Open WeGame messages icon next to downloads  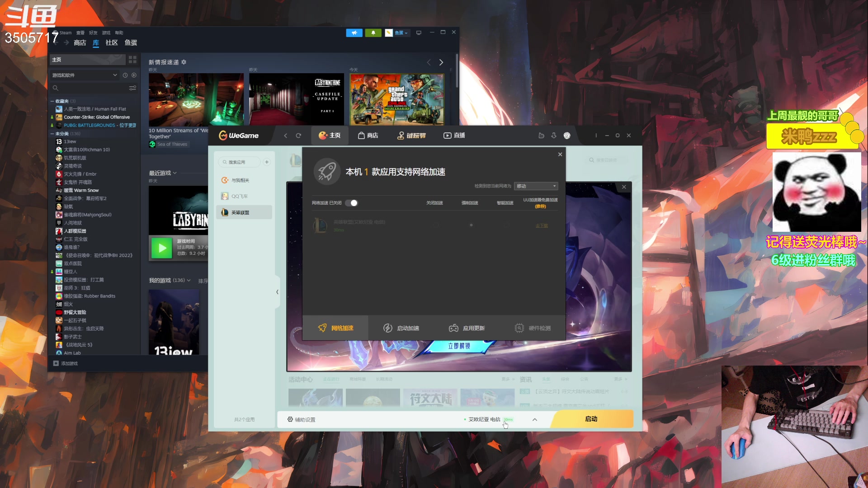pyautogui.click(x=541, y=136)
